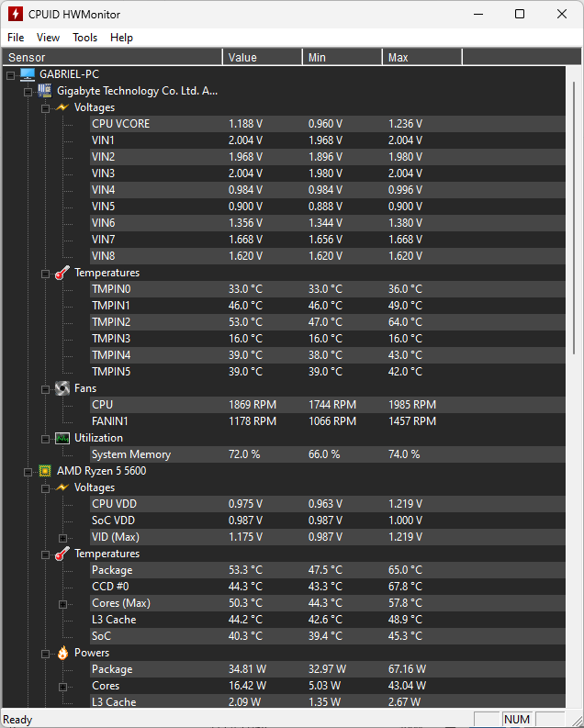Collapse the Gigabyte Technology node
Viewport: 584px width, 728px height.
(x=28, y=92)
